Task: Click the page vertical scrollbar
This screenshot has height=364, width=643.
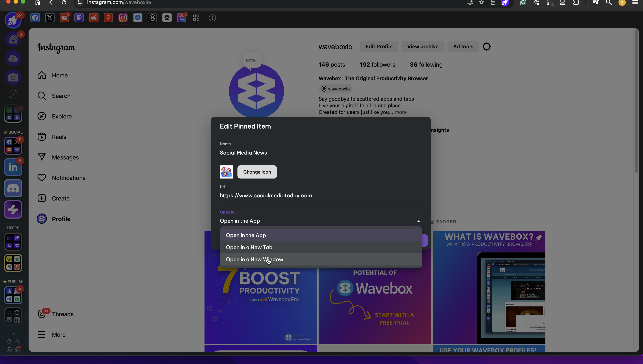Action: pos(636,101)
